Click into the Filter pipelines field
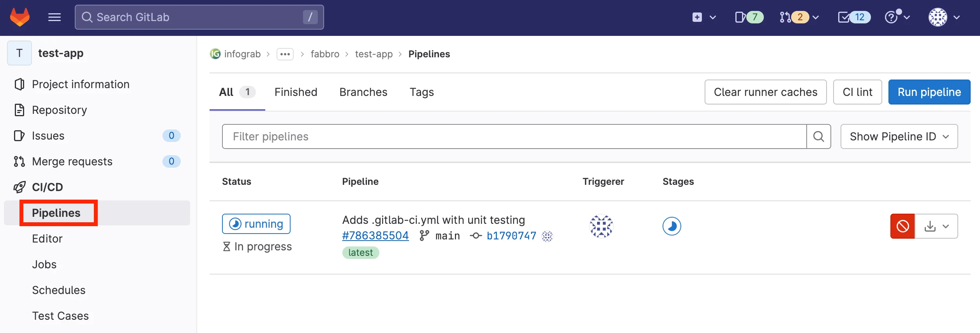The width and height of the screenshot is (980, 333). [x=514, y=136]
